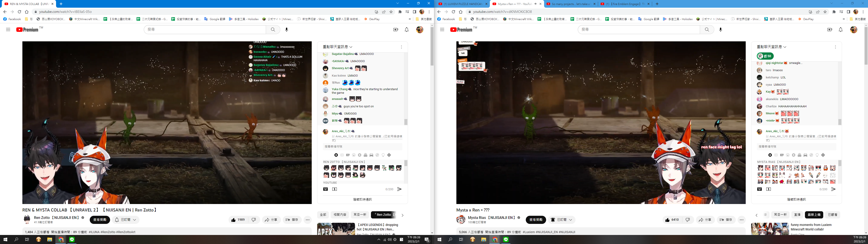Open emoji picker in right window chat

coord(759,189)
